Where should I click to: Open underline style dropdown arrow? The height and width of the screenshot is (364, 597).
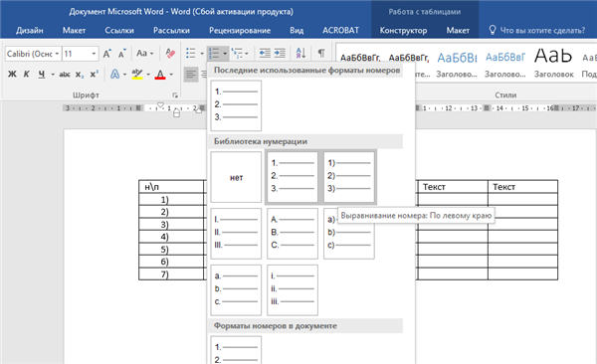tap(53, 75)
